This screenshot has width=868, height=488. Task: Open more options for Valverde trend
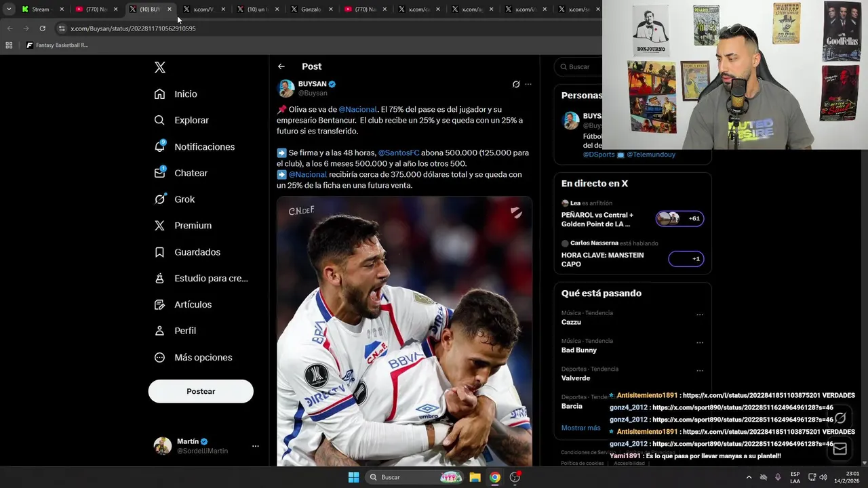tap(700, 371)
